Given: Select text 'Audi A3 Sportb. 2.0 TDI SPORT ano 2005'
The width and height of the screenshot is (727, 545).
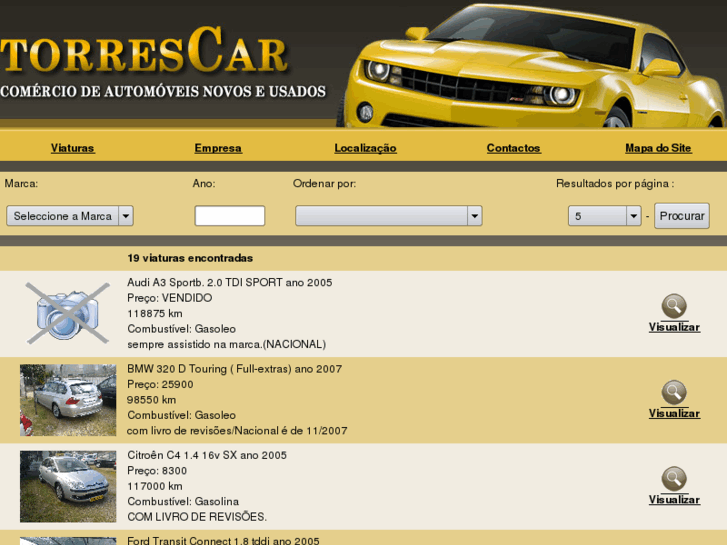Looking at the screenshot, I should tap(230, 282).
